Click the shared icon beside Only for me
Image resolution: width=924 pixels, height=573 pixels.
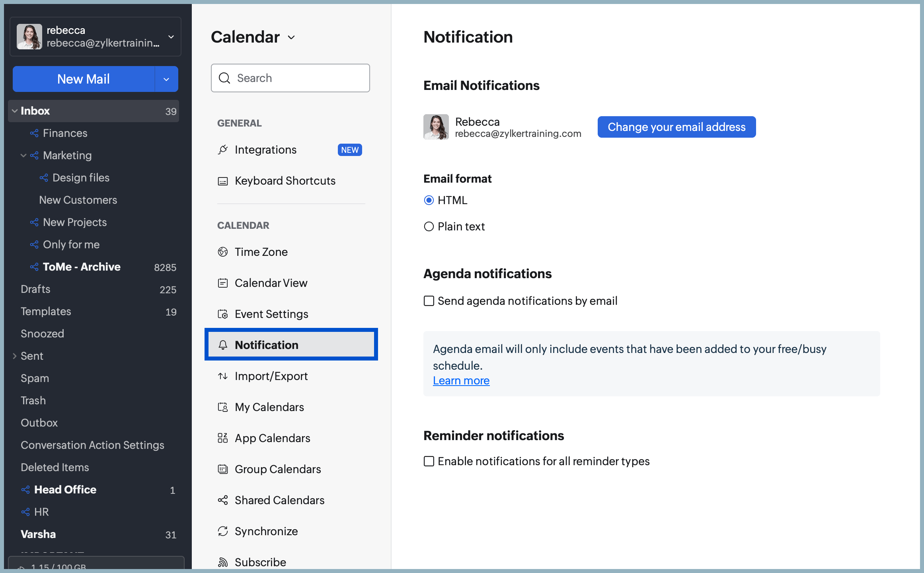click(x=34, y=244)
